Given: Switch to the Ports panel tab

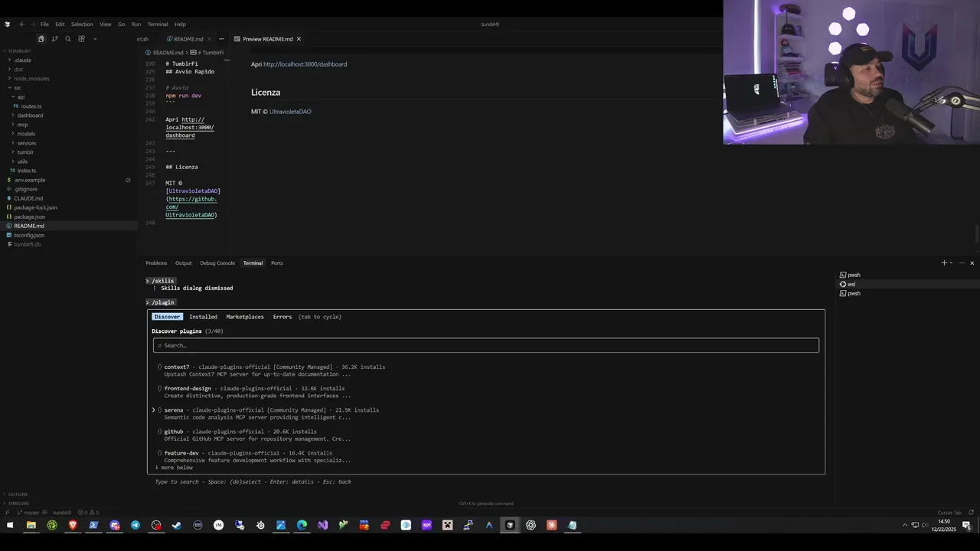Looking at the screenshot, I should click(x=277, y=263).
